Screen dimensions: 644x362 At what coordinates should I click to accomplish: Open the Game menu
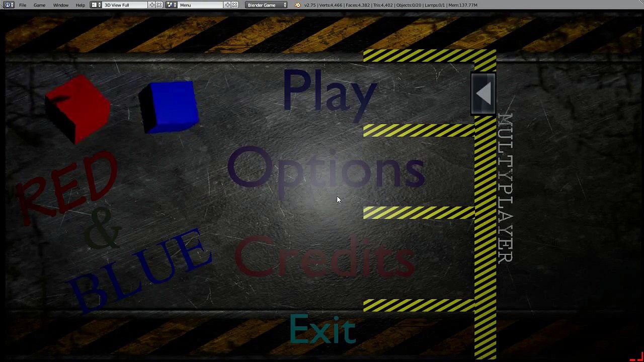39,5
